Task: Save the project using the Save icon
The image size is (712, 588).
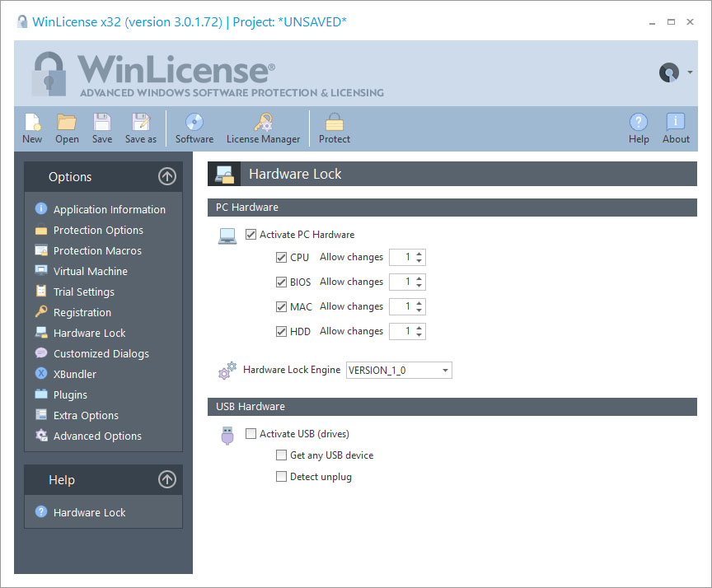Action: coord(101,122)
